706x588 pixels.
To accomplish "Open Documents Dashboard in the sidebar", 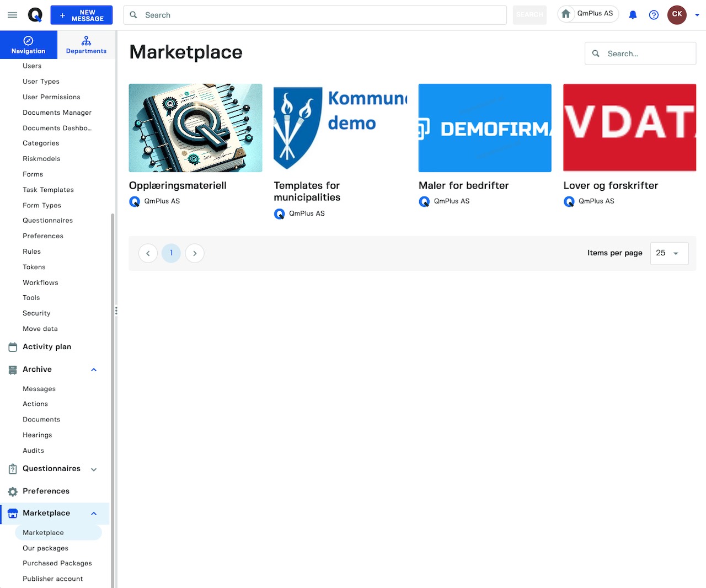I will point(57,127).
